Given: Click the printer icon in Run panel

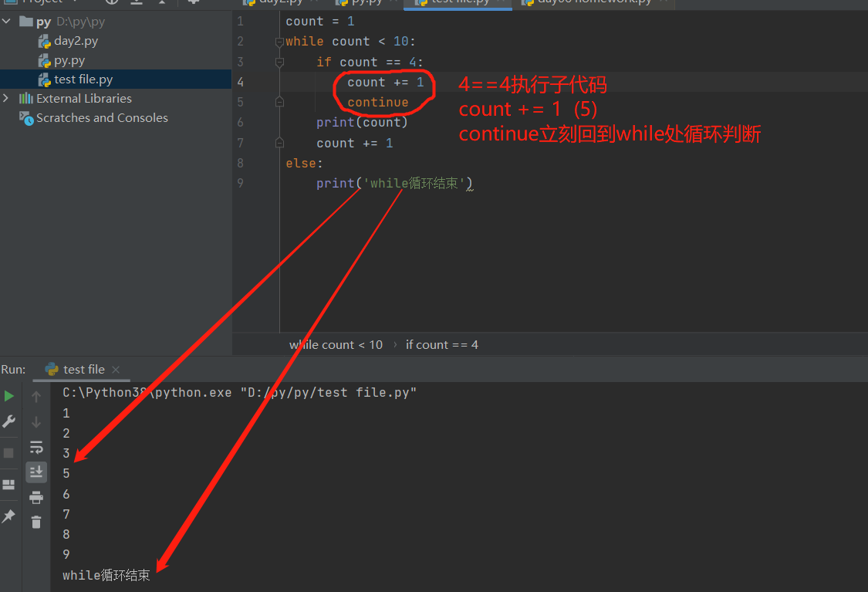Looking at the screenshot, I should [36, 498].
